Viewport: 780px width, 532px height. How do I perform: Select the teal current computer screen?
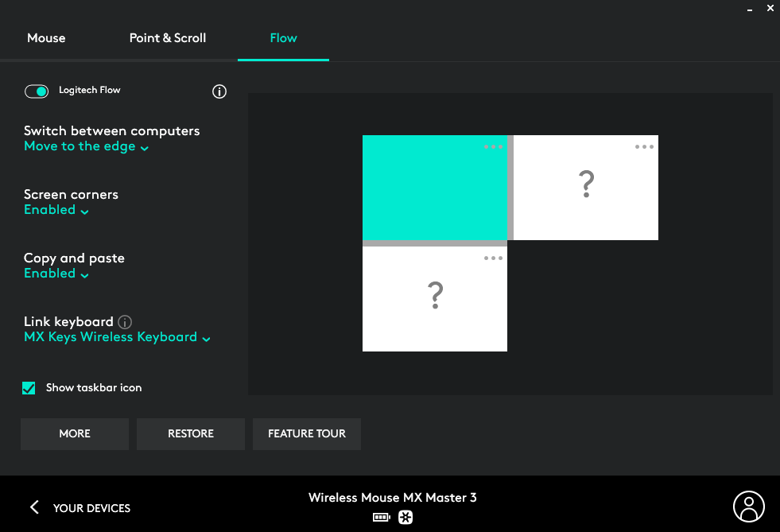tap(435, 188)
